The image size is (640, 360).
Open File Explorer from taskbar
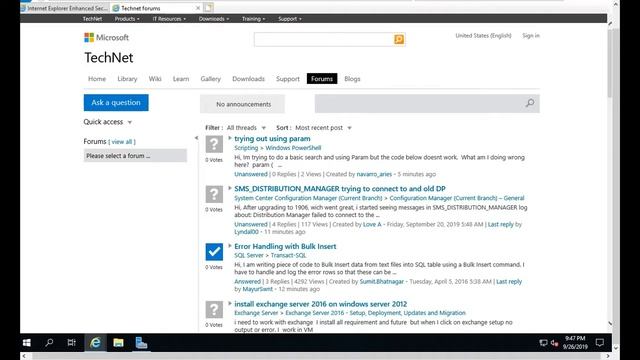(118, 343)
